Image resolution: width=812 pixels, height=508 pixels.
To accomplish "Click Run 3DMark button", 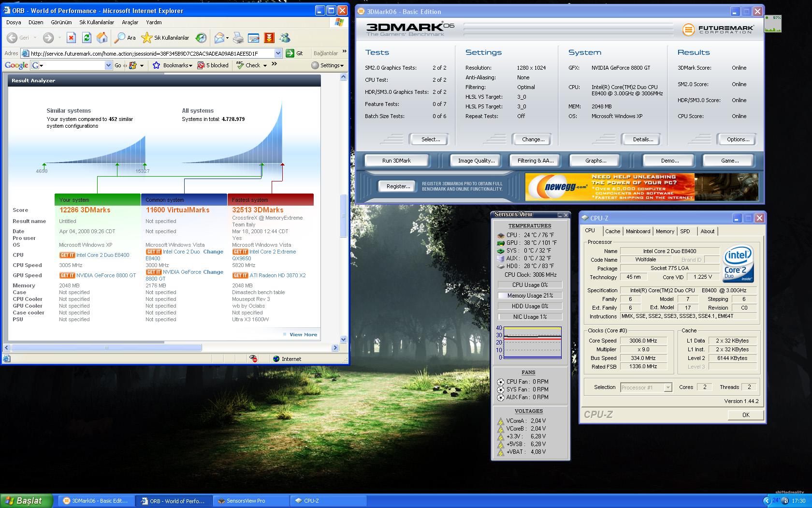I will click(x=396, y=161).
